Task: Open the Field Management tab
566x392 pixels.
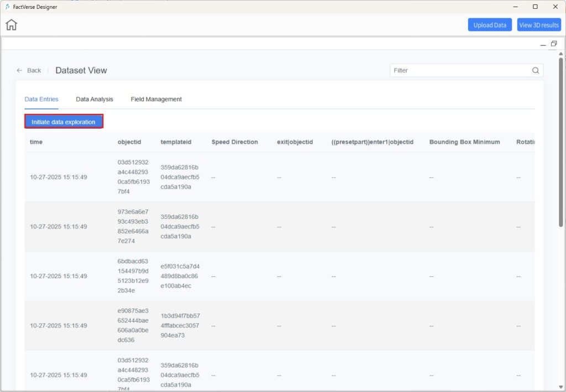Action: pyautogui.click(x=156, y=99)
